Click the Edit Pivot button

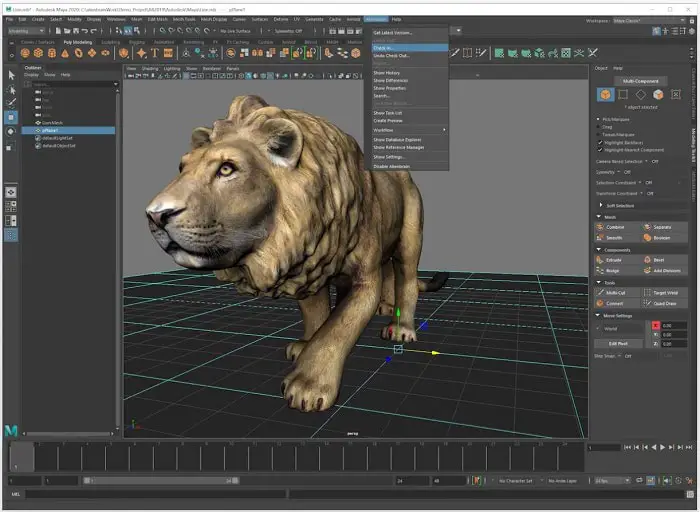(x=618, y=344)
